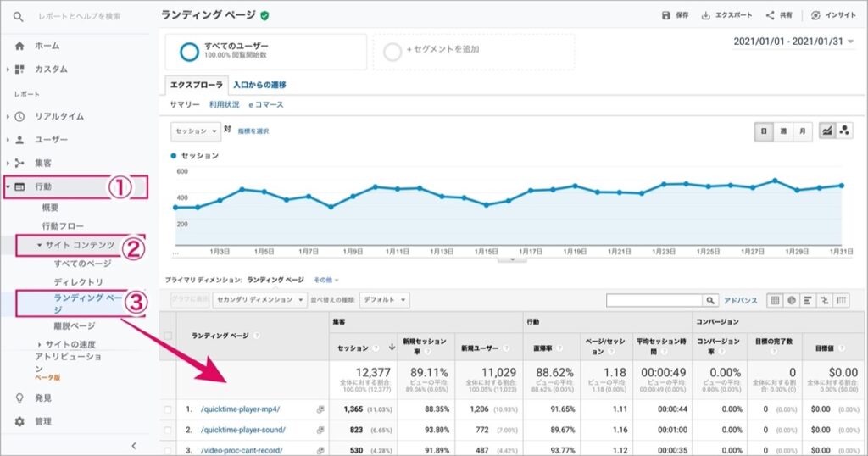868x456 pixels.
Task: Open page link icon for /quicktime-player-sound/
Action: pyautogui.click(x=320, y=430)
